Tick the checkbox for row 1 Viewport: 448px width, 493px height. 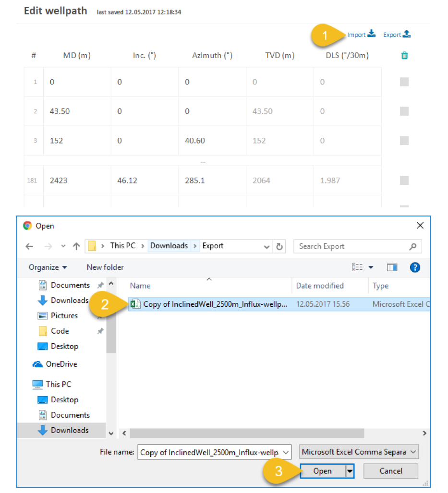click(x=404, y=82)
